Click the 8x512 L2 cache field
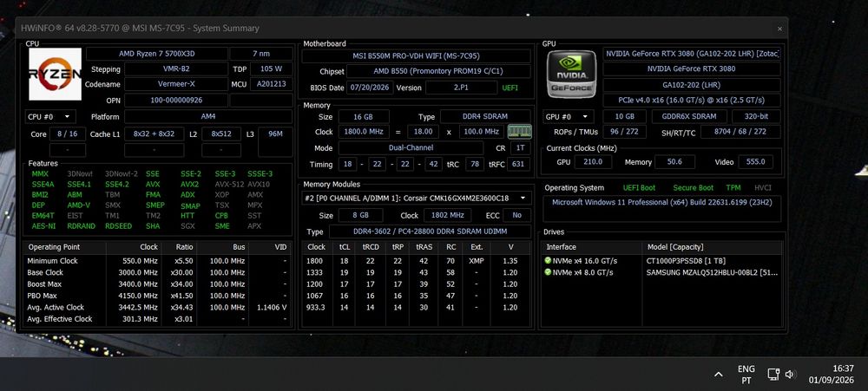 (220, 134)
